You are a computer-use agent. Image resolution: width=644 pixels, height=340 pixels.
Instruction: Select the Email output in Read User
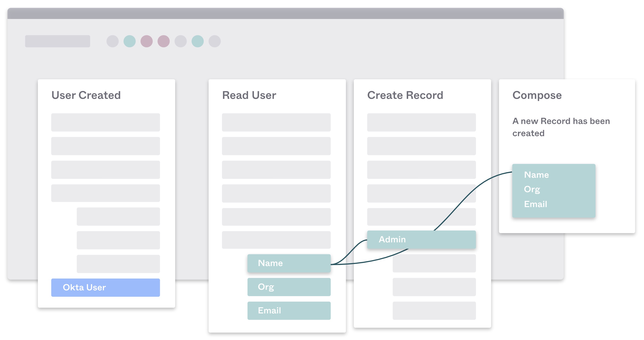tap(289, 310)
